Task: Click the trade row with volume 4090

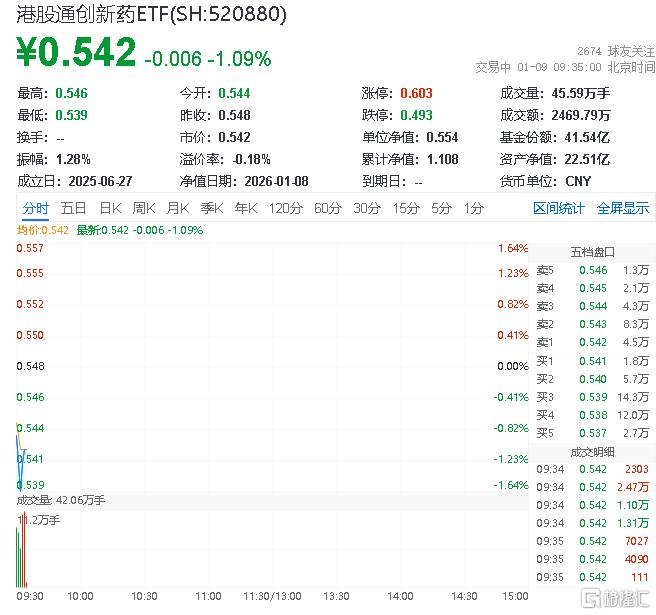Action: point(592,559)
